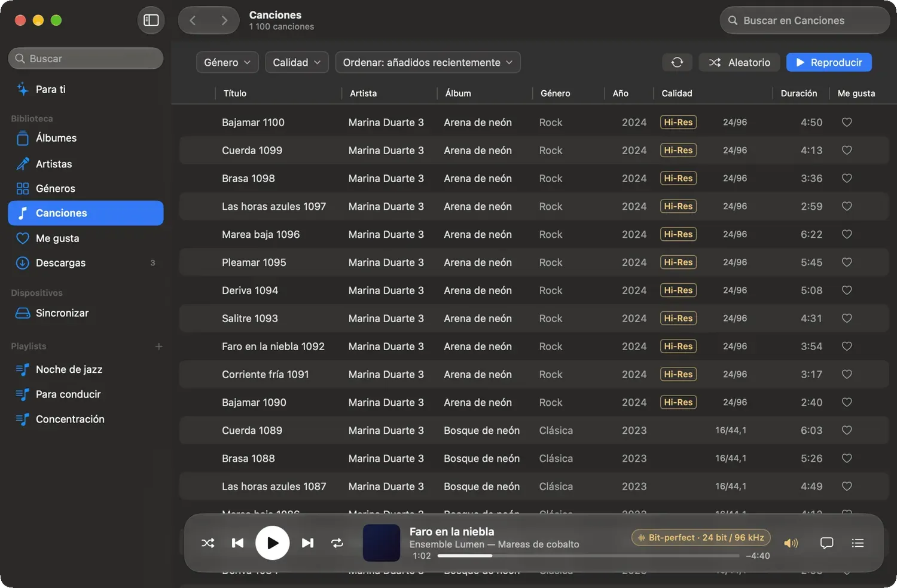Click the Aleatorio shuffle button
This screenshot has height=588, width=897.
(x=740, y=62)
